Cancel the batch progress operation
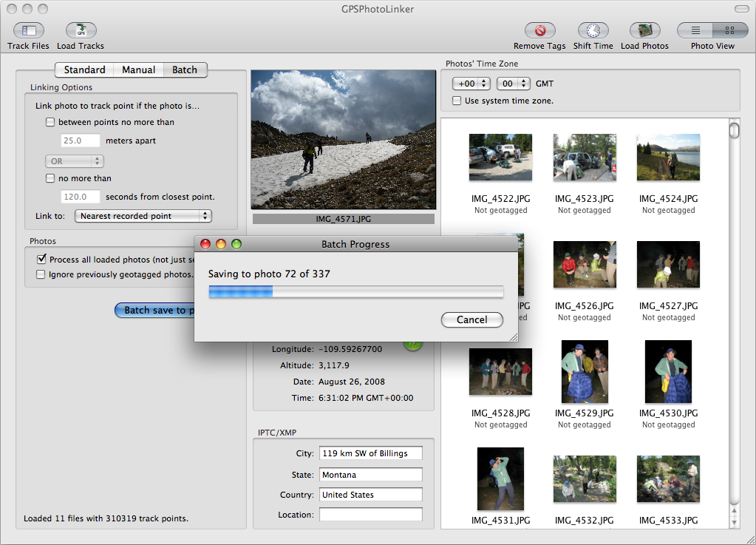 [x=472, y=319]
